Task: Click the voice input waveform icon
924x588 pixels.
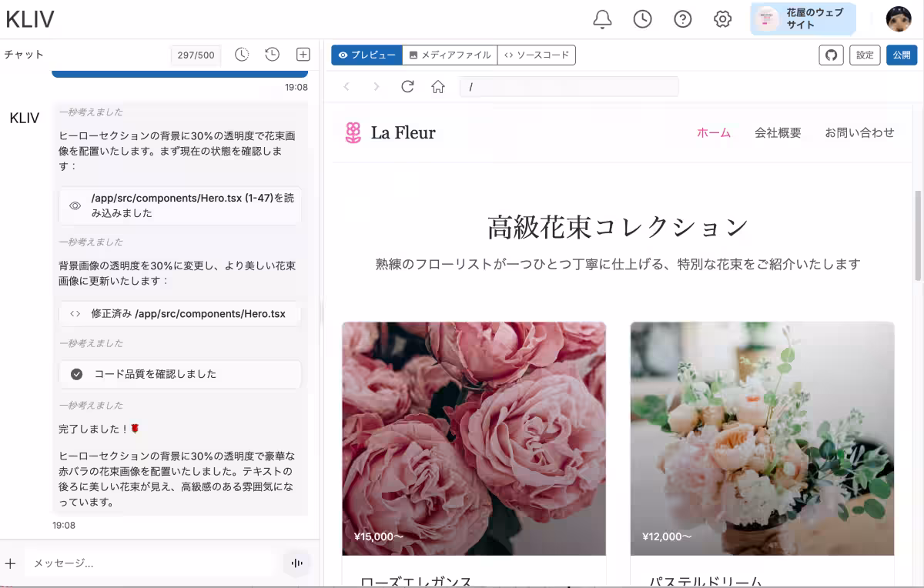Action: (296, 563)
